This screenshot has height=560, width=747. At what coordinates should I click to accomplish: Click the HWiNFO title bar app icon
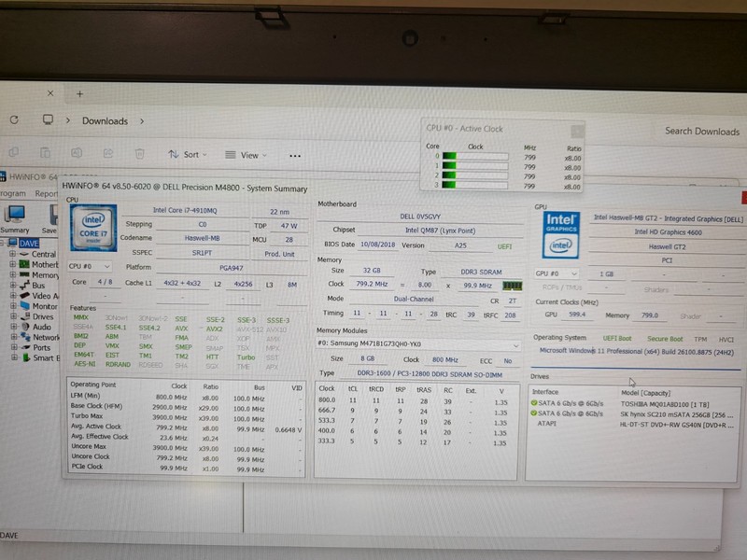click(x=4, y=176)
